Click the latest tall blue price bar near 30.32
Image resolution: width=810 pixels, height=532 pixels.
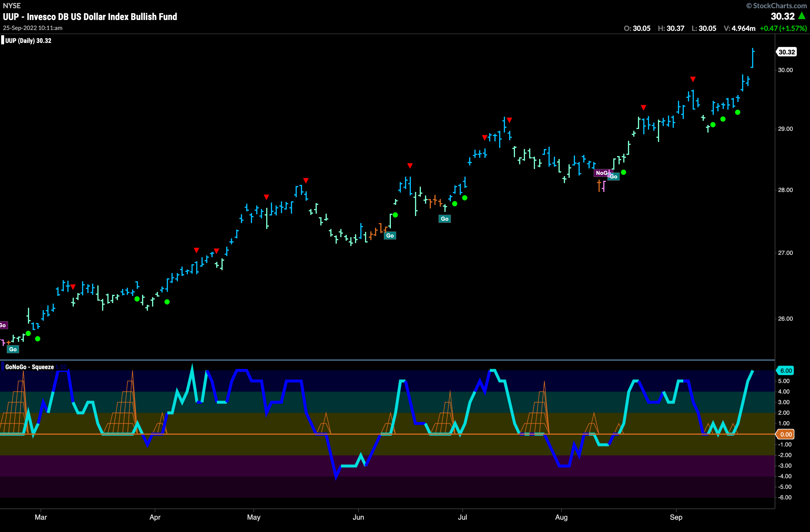tap(753, 58)
